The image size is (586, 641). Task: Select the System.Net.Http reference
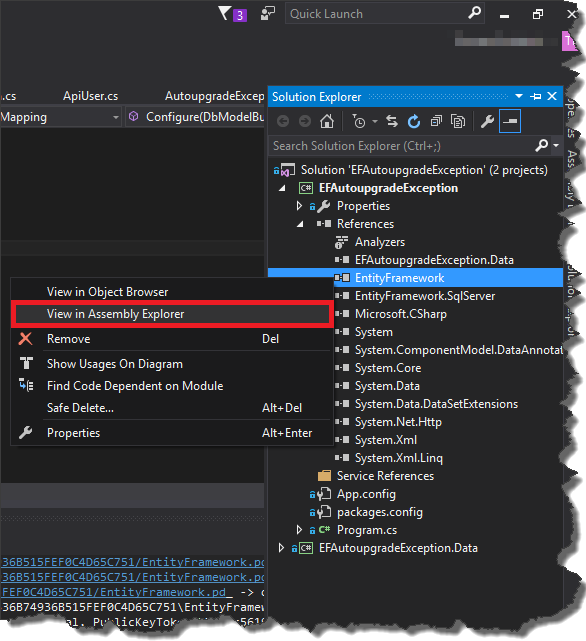pyautogui.click(x=398, y=422)
